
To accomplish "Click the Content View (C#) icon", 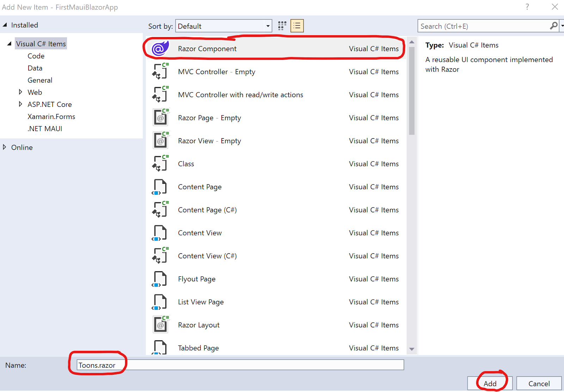I will (160, 256).
